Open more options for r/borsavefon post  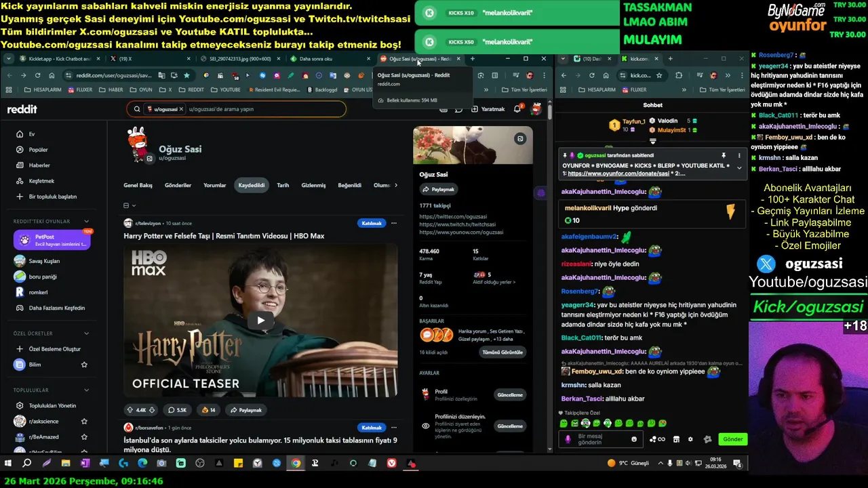[x=393, y=428]
